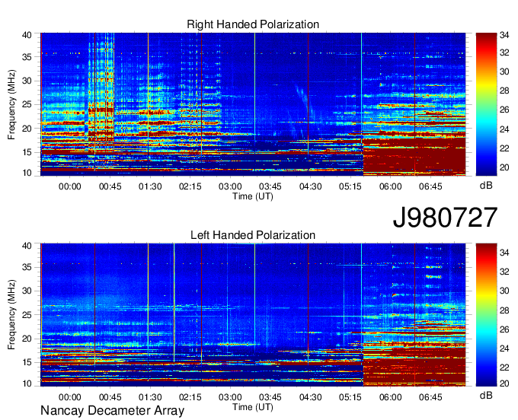Click 'Frequency (MHz)' label of Right Handed plot
The height and width of the screenshot is (420, 518).
pyautogui.click(x=11, y=104)
